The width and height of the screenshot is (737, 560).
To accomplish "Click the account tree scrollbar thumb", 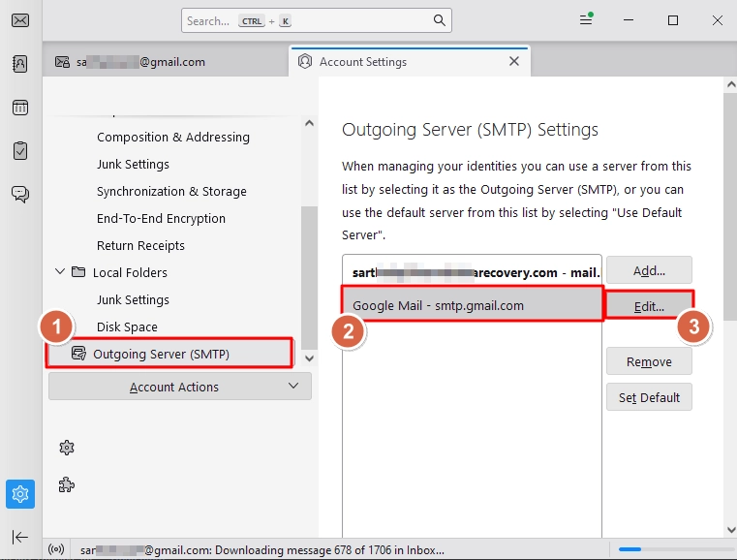I will [x=309, y=277].
